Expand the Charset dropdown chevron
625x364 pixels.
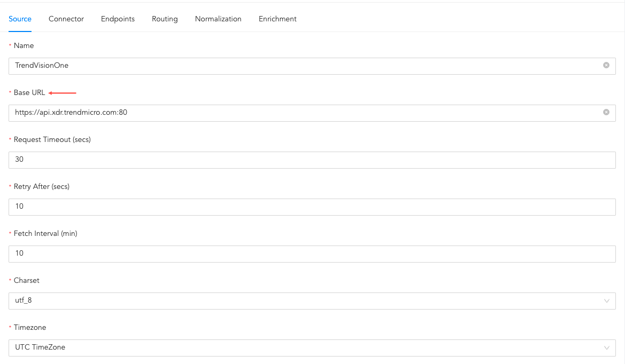point(606,300)
